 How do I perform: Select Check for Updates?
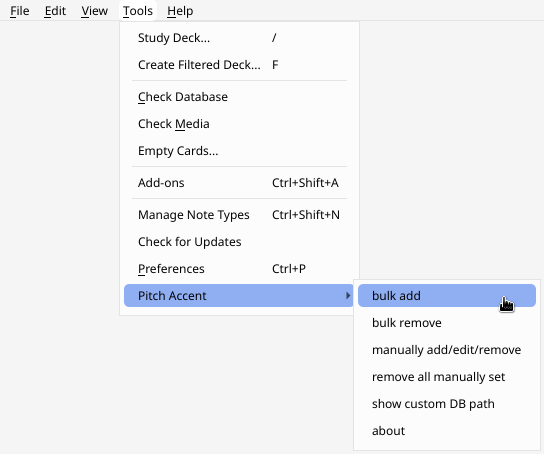239,241
